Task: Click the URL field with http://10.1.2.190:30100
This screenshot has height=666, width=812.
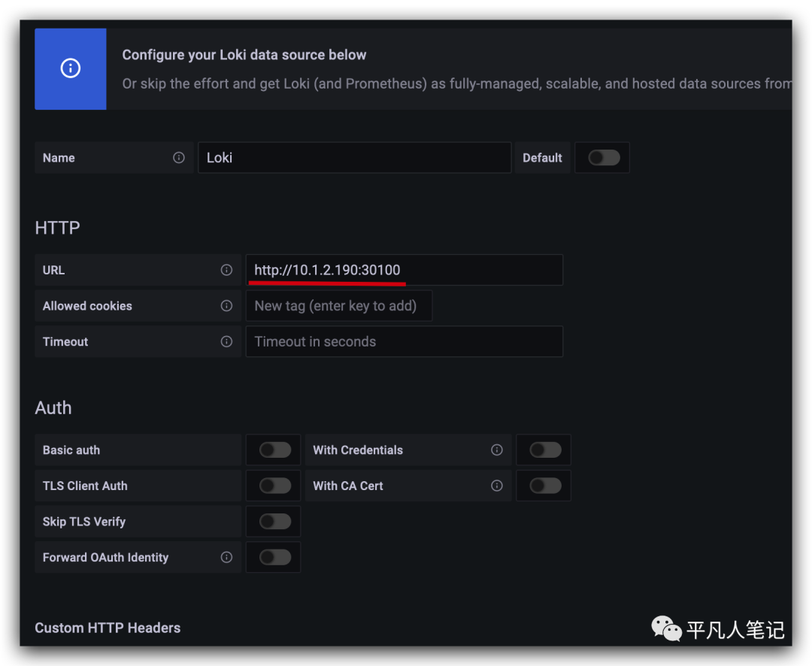Action: click(x=404, y=270)
